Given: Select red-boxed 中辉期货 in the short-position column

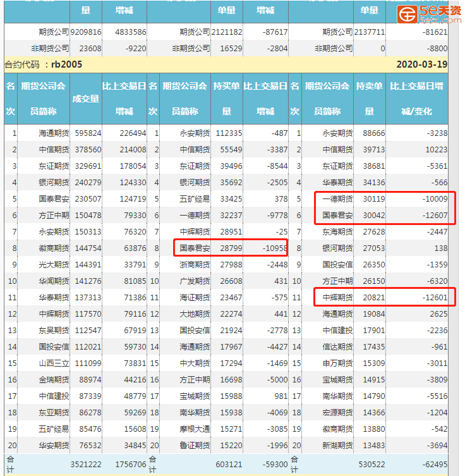Looking at the screenshot, I should 337,298.
